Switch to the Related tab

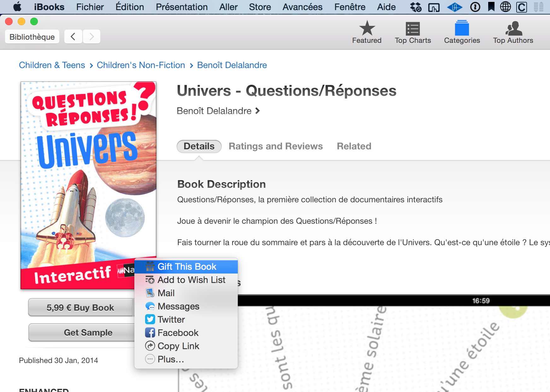pos(354,146)
